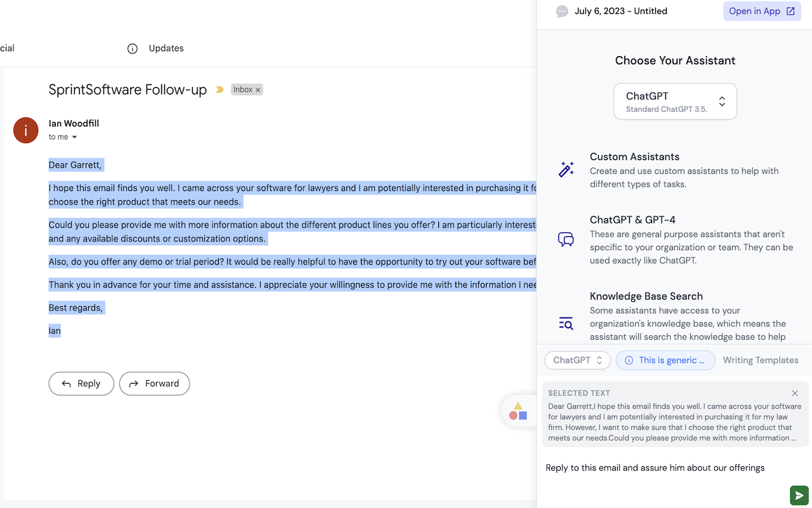Expand the ChatGPT assistant selector dropdown
This screenshot has height=508, width=812.
point(675,102)
